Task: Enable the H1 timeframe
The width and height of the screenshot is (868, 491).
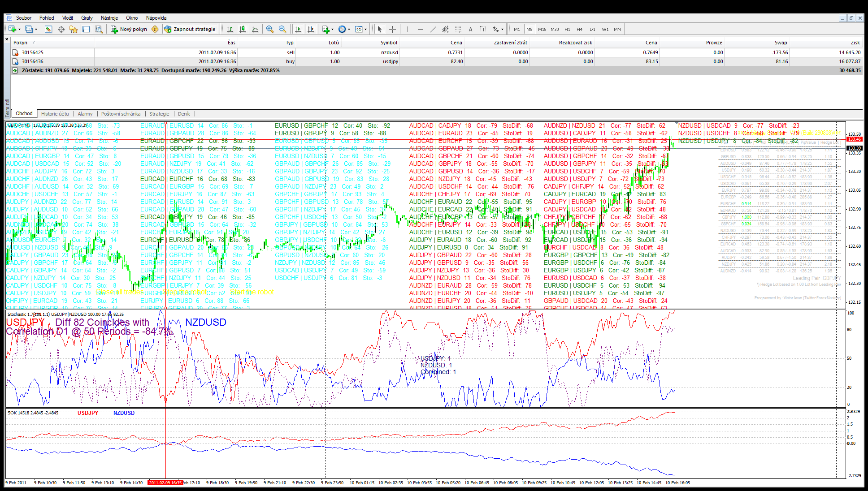Action: point(567,29)
